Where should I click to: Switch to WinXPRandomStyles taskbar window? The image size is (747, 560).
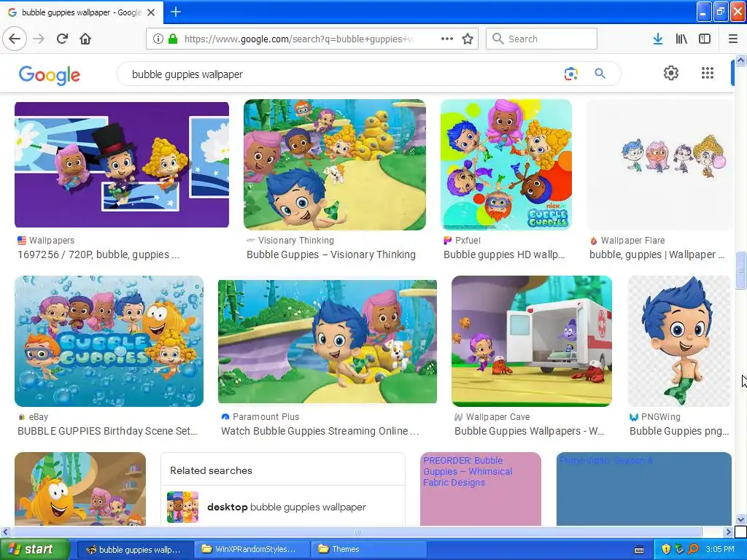point(252,549)
